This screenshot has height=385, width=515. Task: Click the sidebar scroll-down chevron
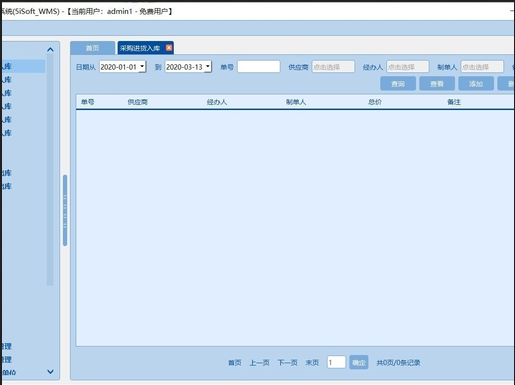pos(50,371)
